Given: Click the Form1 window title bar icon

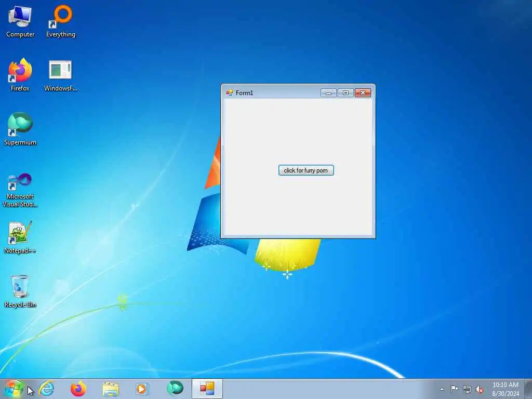Looking at the screenshot, I should (x=230, y=92).
